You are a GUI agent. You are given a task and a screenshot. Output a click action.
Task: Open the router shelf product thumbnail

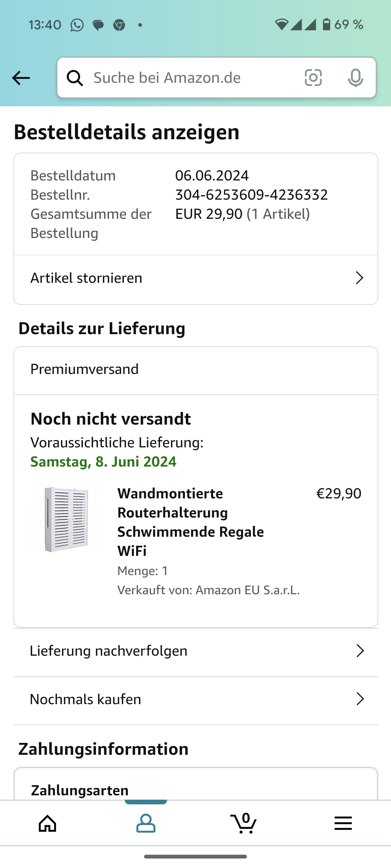(66, 519)
